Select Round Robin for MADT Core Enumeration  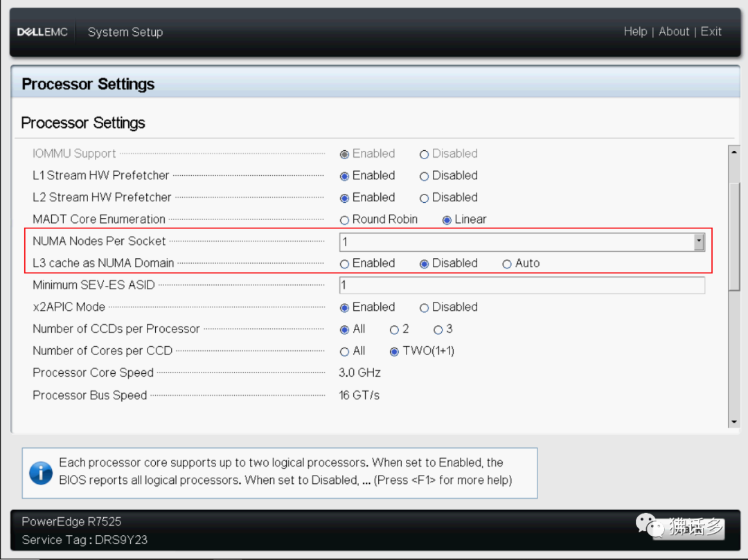click(x=345, y=219)
